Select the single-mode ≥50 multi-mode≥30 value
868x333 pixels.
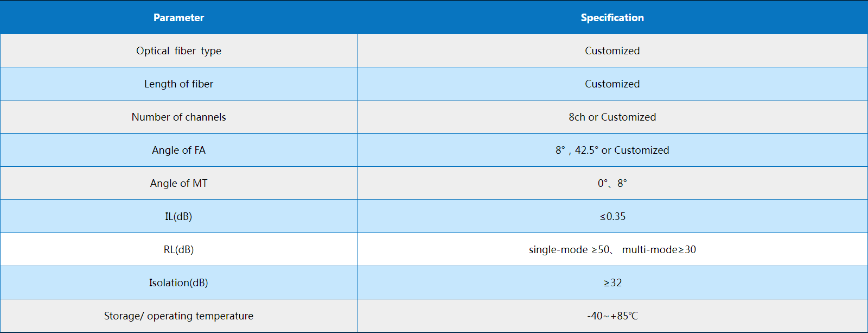[612, 249]
